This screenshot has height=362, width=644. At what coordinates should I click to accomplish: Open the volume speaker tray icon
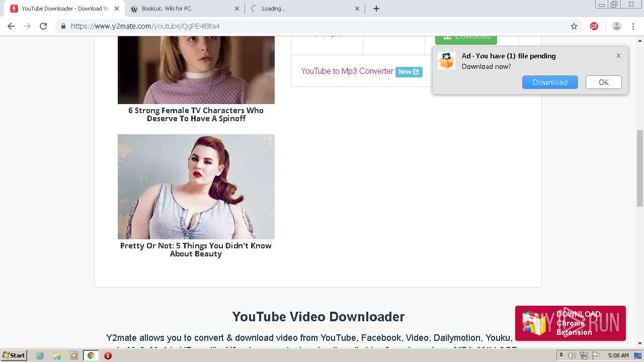point(573,355)
